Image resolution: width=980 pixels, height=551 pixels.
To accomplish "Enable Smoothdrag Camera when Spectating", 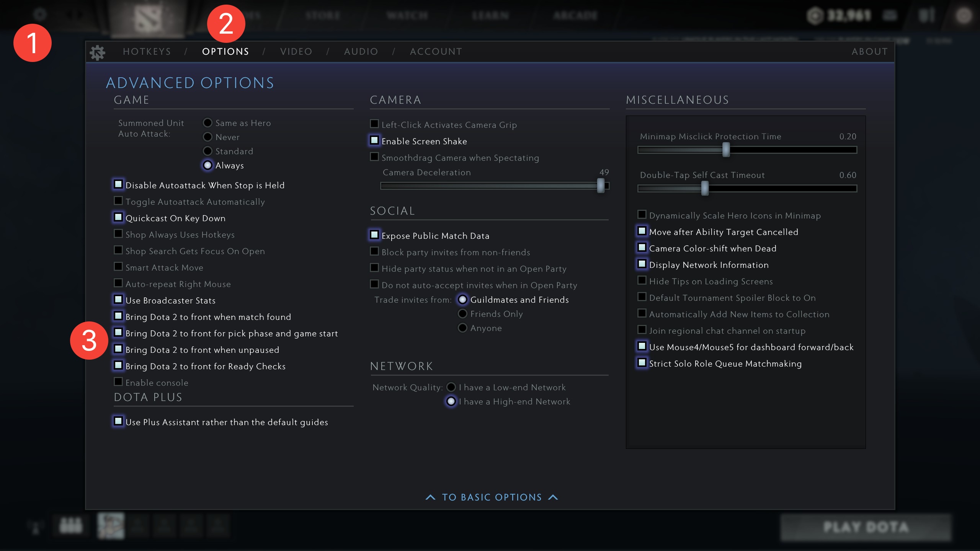I will point(374,157).
